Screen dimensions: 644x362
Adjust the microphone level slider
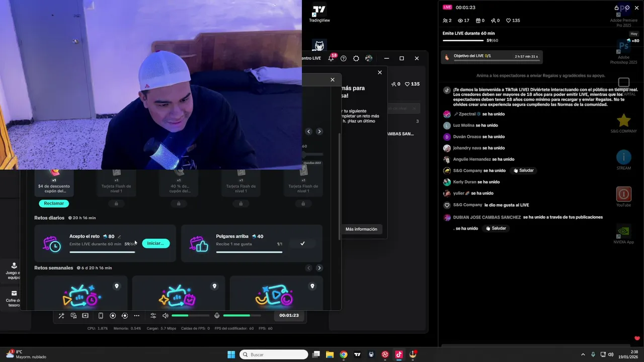pos(242,316)
